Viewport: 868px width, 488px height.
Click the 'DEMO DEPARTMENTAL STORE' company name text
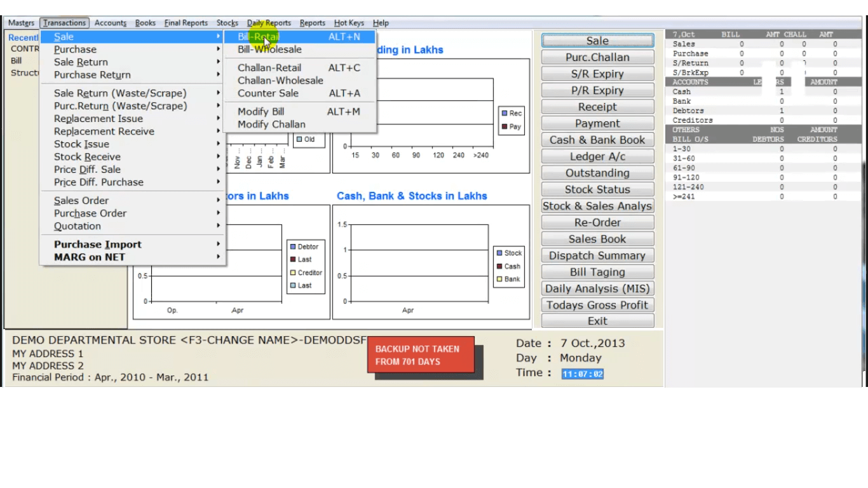click(x=94, y=341)
